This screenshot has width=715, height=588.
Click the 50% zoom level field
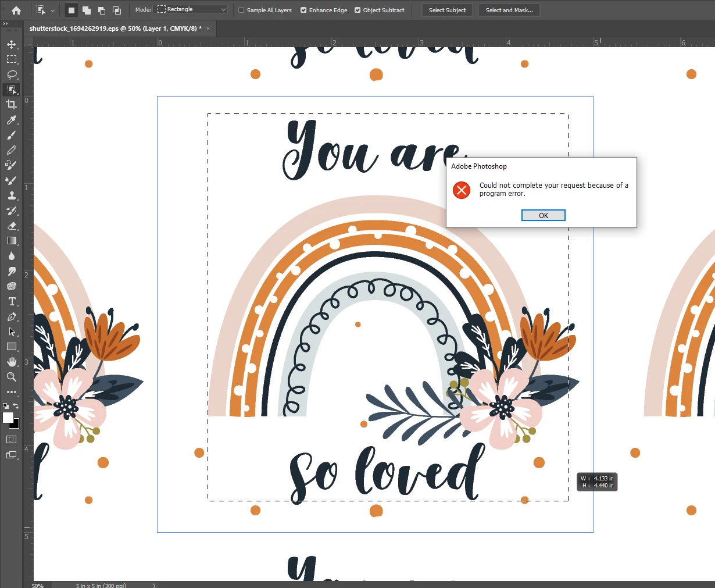(x=38, y=585)
